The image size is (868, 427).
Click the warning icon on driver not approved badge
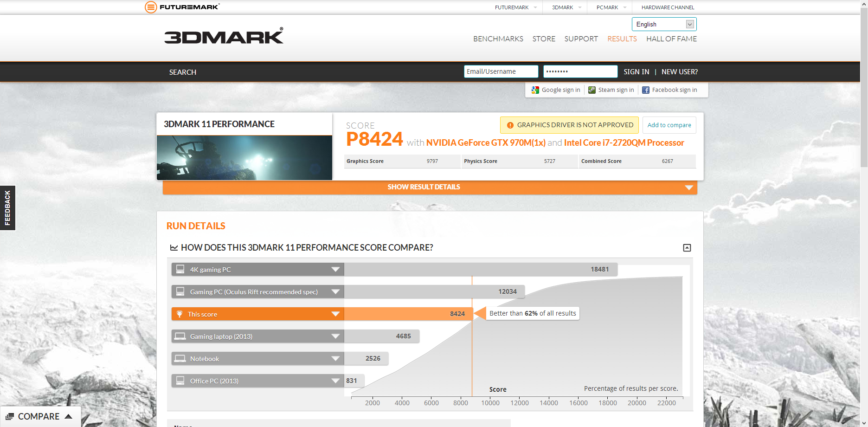(510, 125)
